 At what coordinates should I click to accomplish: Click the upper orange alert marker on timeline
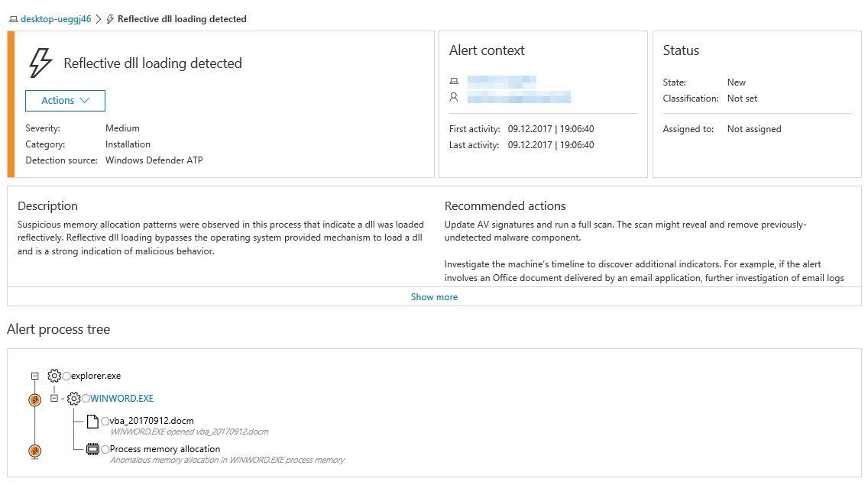tap(34, 399)
